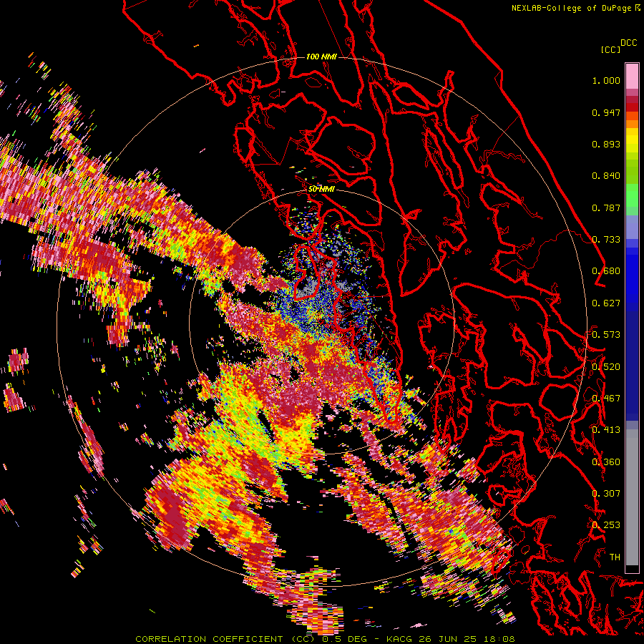Select the 0.787 scale value
This screenshot has height=644, width=644.
pos(606,208)
